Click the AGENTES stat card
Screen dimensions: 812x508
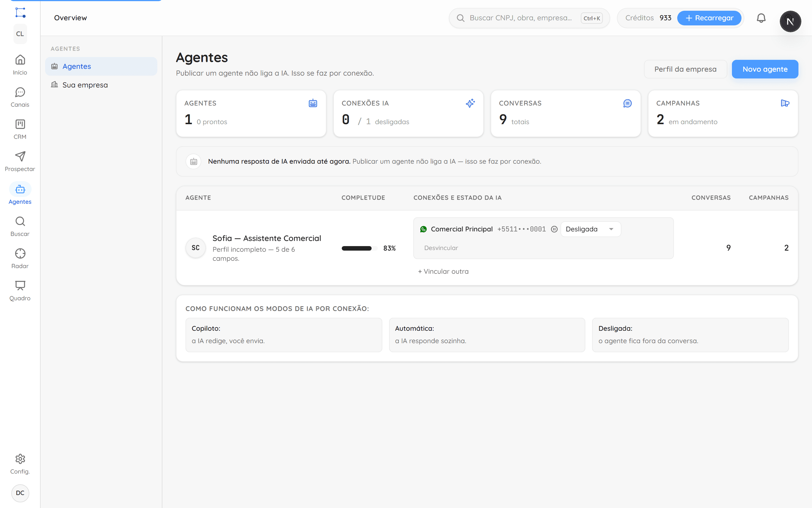coord(251,113)
